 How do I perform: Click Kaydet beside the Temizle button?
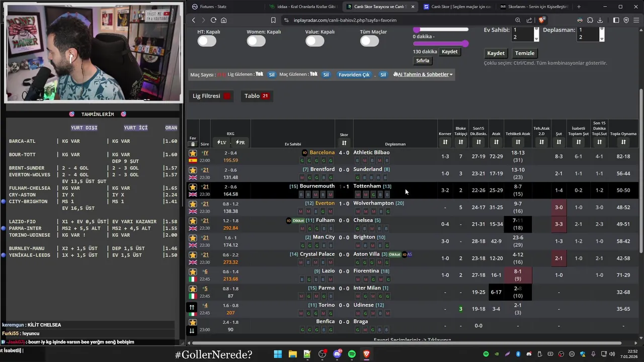(496, 53)
